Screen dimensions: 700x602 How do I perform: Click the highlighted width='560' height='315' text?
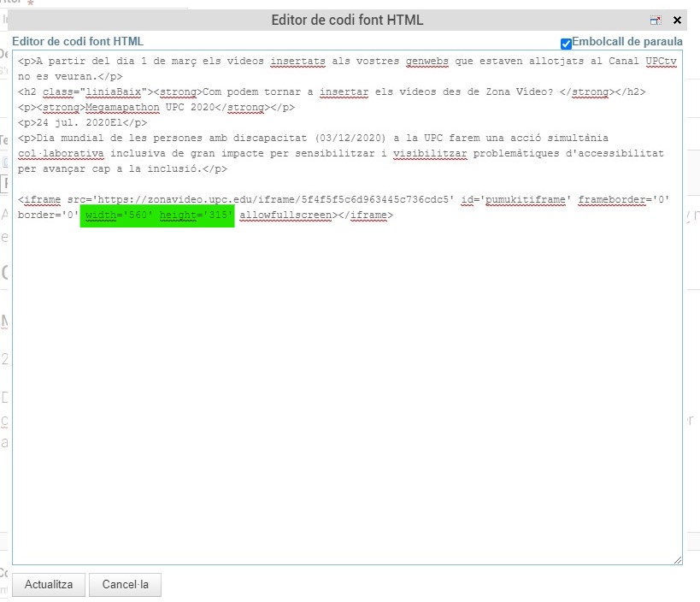pos(157,215)
